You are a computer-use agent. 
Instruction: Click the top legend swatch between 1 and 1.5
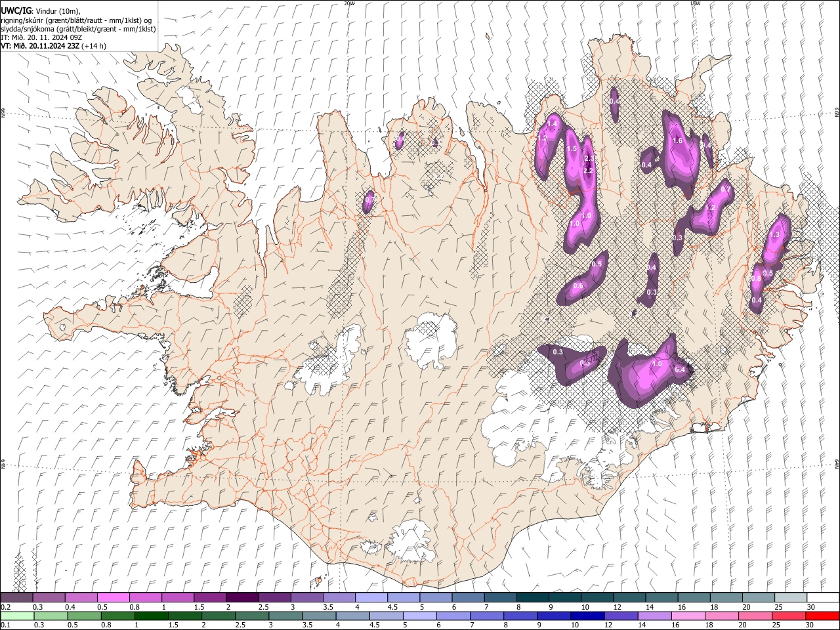tap(178, 597)
